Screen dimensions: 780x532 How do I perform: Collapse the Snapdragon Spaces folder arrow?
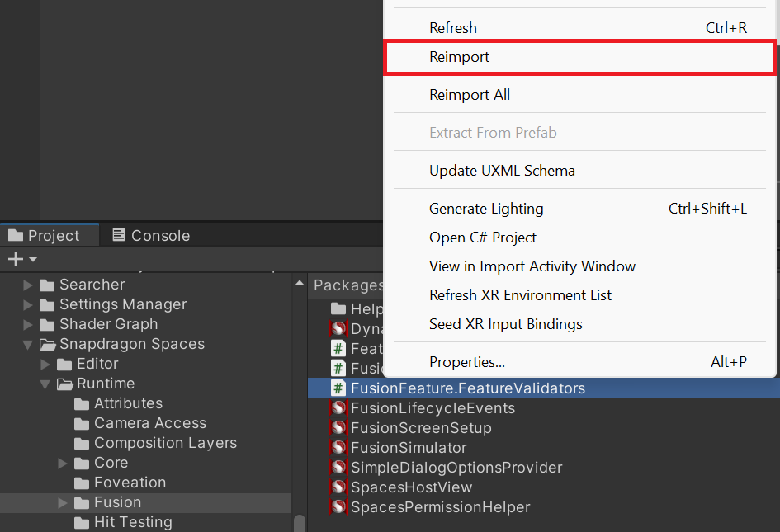(x=28, y=345)
